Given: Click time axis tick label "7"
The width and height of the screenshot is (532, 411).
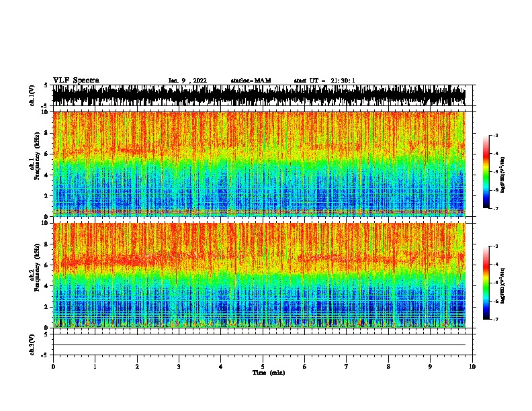Looking at the screenshot, I should (x=347, y=367).
